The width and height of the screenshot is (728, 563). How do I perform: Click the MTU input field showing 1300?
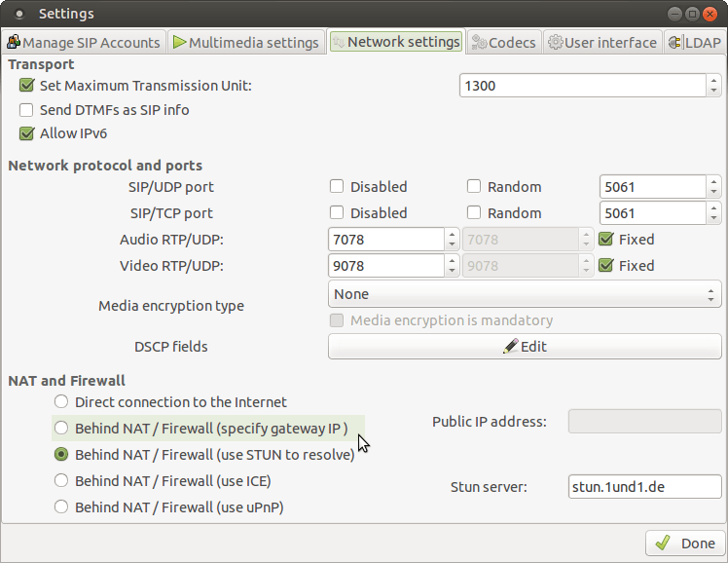coord(583,86)
